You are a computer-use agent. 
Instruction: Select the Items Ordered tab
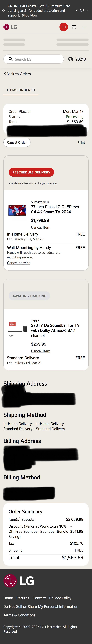click(x=21, y=90)
